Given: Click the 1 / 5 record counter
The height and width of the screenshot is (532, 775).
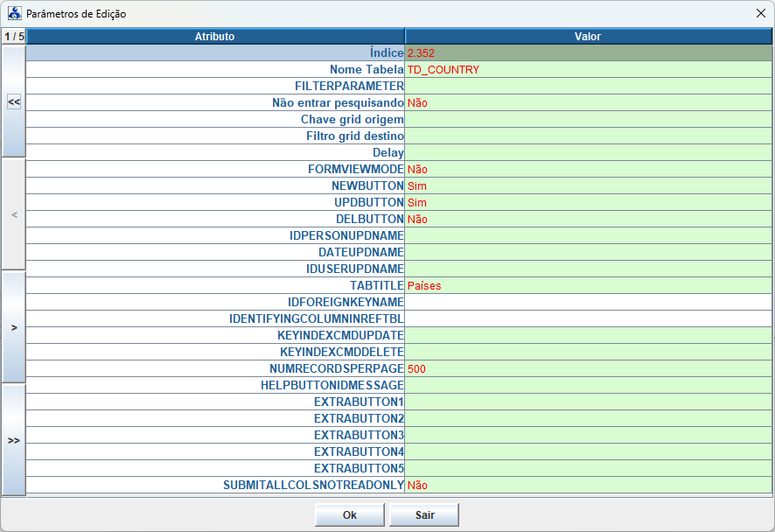Looking at the screenshot, I should click(x=14, y=36).
